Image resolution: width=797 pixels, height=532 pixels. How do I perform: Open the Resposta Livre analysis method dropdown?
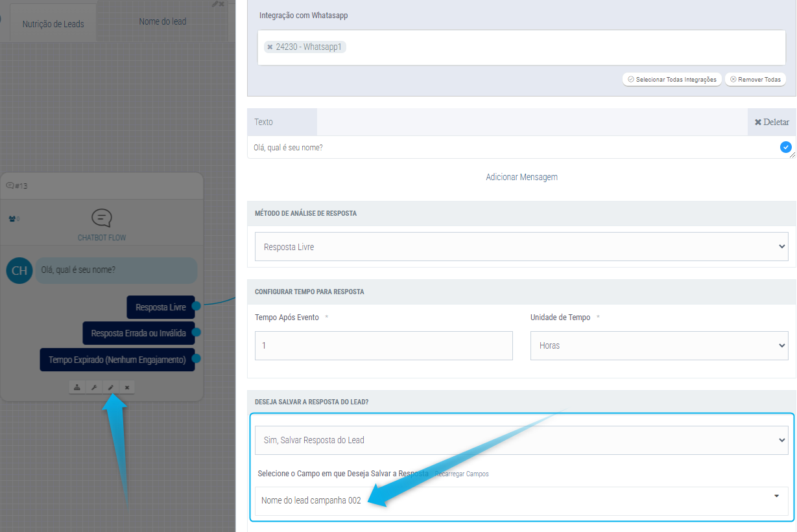(521, 247)
